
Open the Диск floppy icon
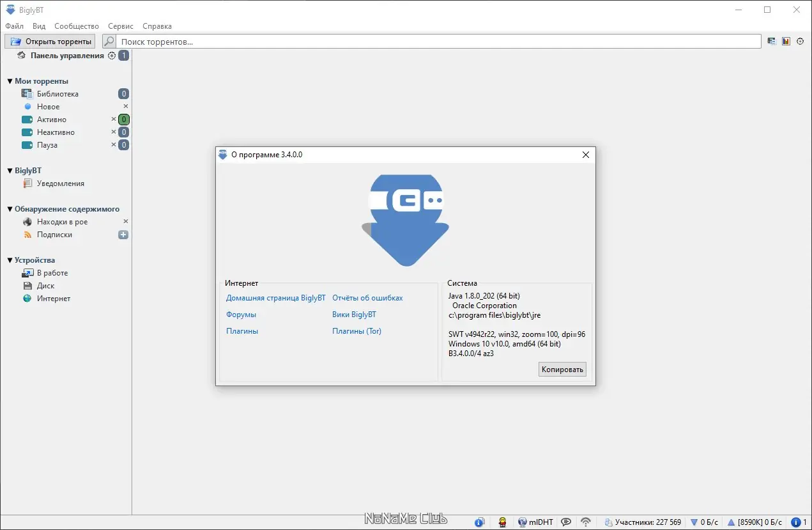(27, 286)
